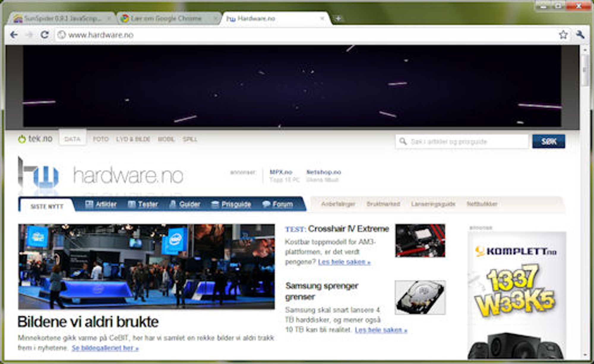
Task: Click the SØK search button
Action: pos(549,141)
